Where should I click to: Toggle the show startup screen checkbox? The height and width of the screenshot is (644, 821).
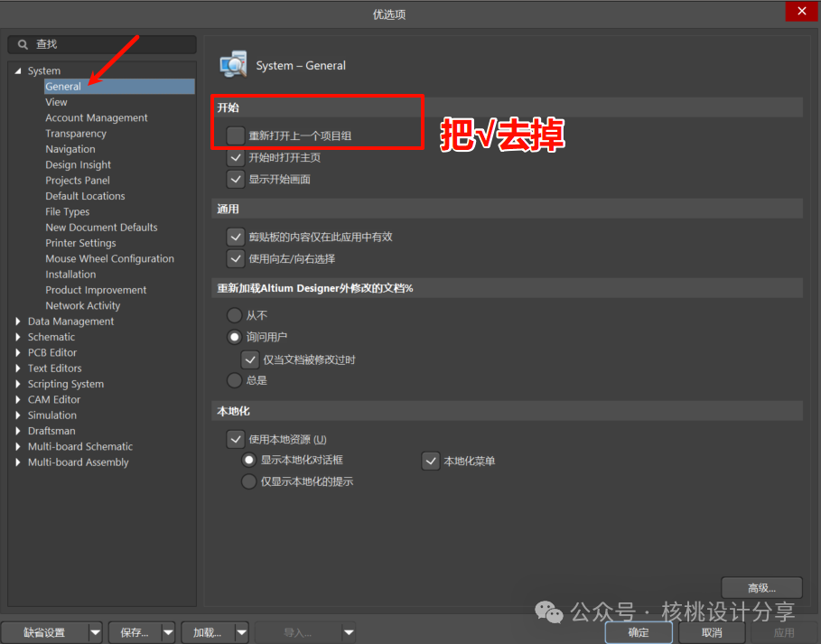(x=236, y=179)
